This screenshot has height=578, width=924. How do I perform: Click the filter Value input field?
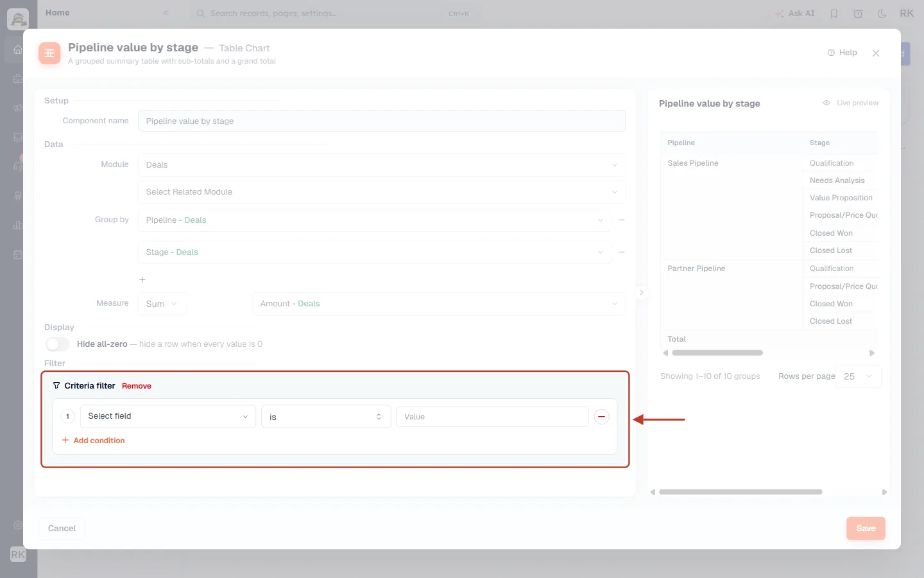click(x=492, y=417)
